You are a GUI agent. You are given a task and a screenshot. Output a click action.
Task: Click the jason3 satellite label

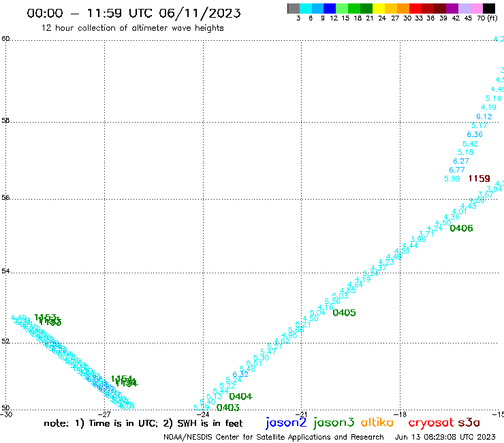pyautogui.click(x=334, y=423)
